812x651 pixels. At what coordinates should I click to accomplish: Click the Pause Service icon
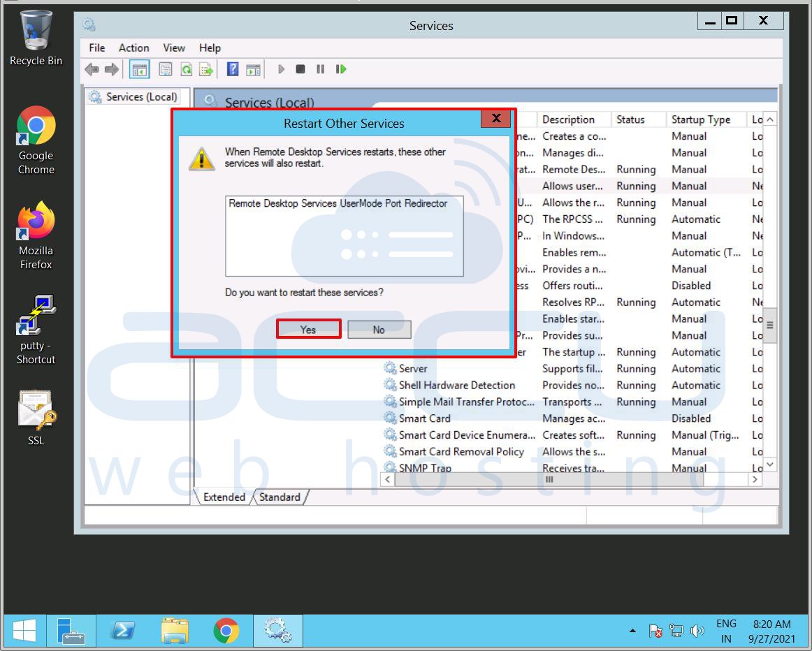tap(321, 69)
